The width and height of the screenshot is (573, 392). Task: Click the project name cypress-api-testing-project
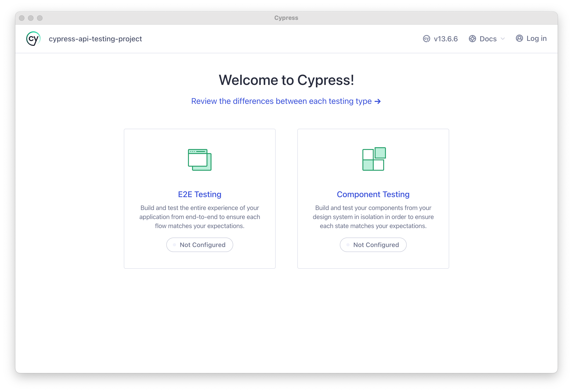point(95,39)
